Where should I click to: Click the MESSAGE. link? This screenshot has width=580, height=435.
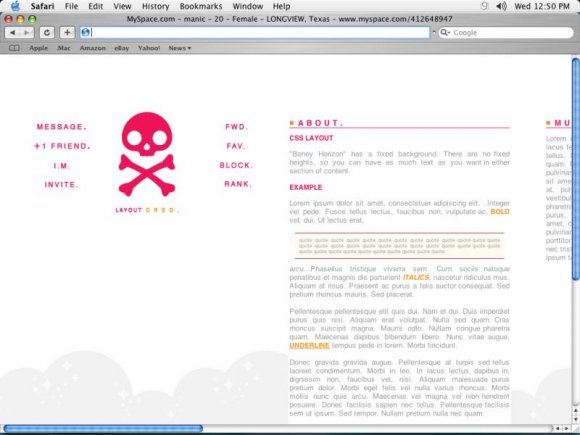(61, 127)
